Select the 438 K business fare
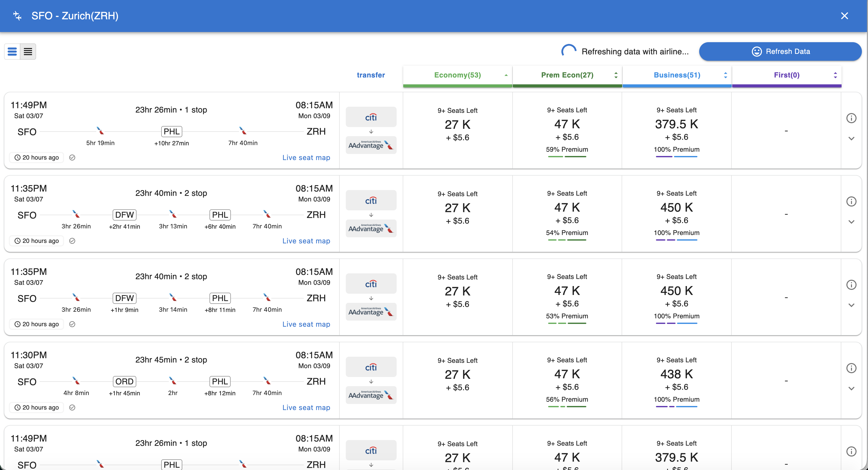This screenshot has height=470, width=868. 677,374
